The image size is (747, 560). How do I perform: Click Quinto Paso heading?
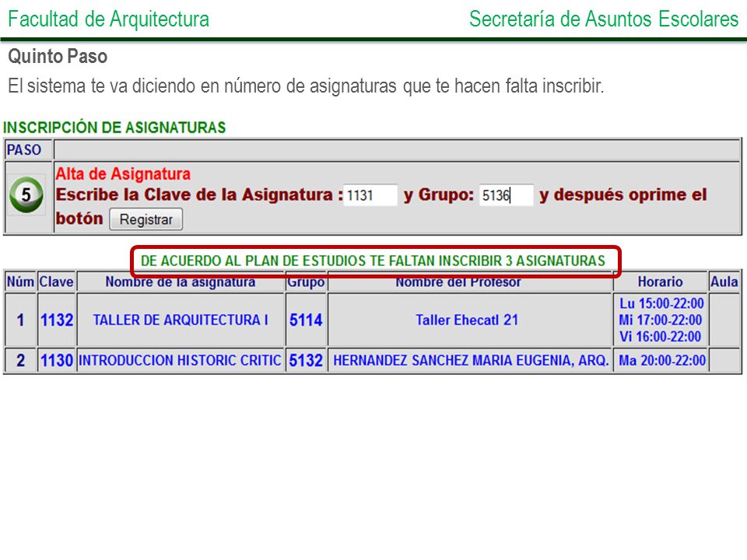[58, 56]
